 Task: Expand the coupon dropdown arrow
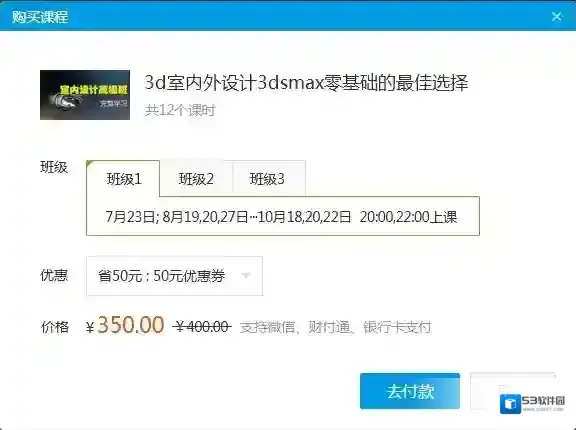pyautogui.click(x=246, y=275)
